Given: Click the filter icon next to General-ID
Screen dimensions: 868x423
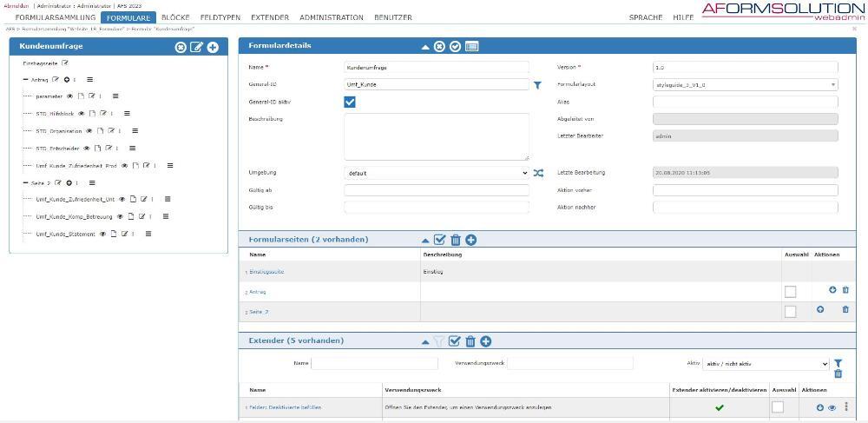Looking at the screenshot, I should pyautogui.click(x=537, y=85).
